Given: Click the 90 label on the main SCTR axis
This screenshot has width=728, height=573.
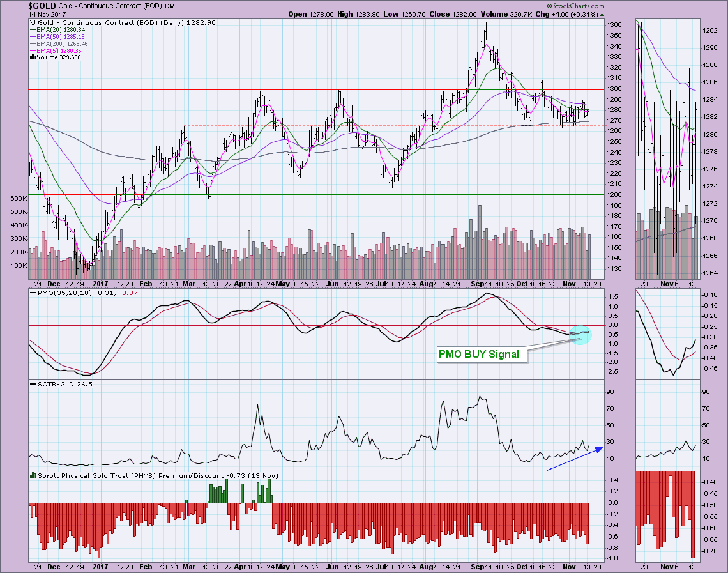Looking at the screenshot, I should click(x=610, y=392).
